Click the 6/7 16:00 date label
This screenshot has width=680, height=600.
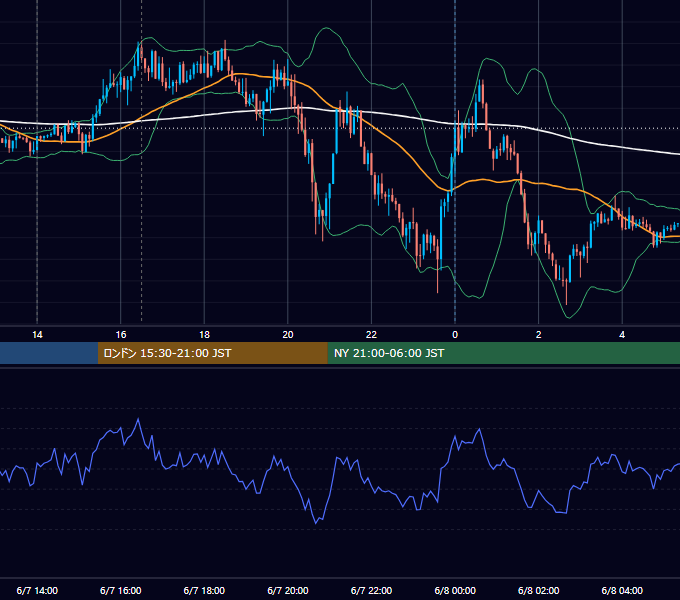[x=121, y=590]
